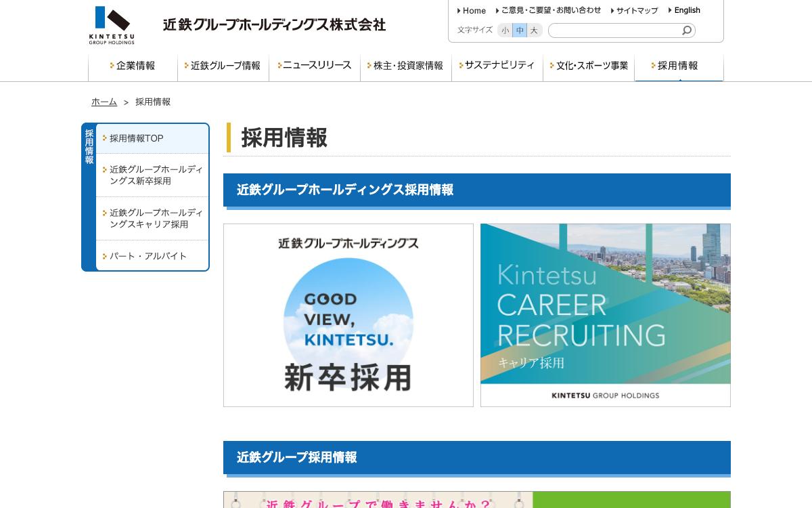Set font size to small (小)
Viewport: 812px width, 508px height.
point(505,30)
